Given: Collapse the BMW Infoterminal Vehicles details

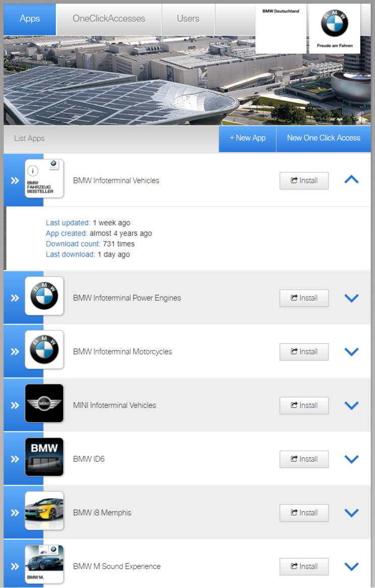Looking at the screenshot, I should click(x=351, y=180).
